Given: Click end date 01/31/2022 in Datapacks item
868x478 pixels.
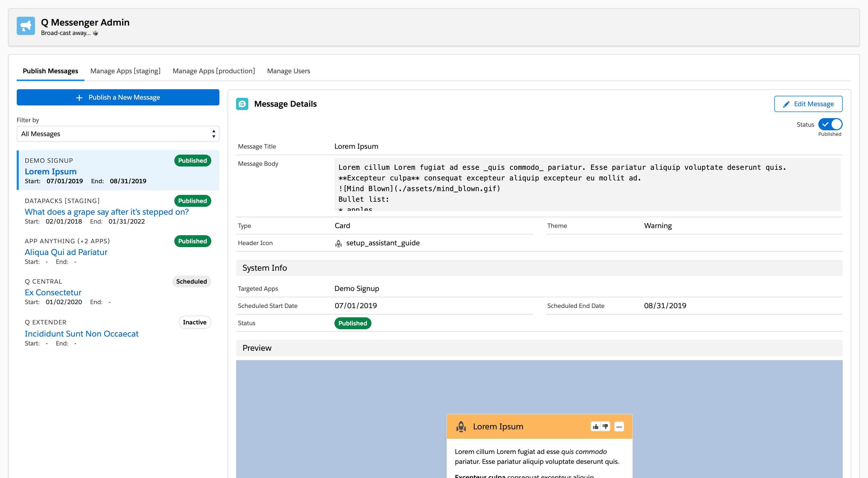Looking at the screenshot, I should pos(127,222).
